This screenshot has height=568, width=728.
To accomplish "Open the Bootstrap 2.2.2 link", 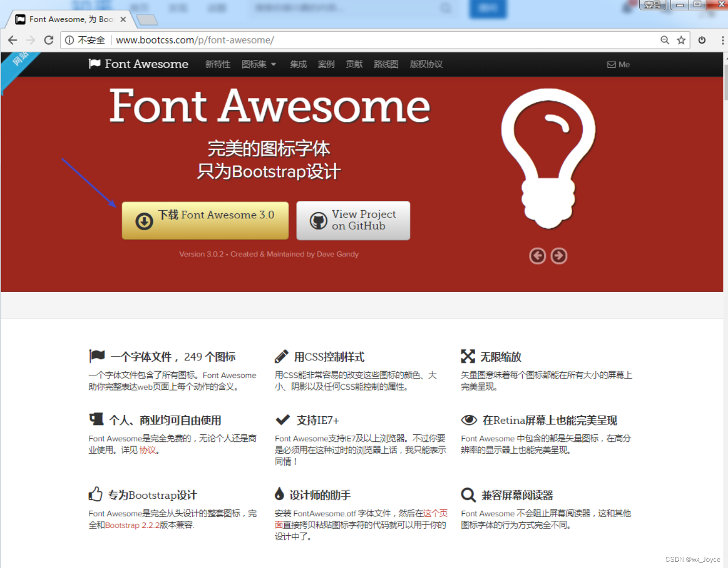I will 132,525.
